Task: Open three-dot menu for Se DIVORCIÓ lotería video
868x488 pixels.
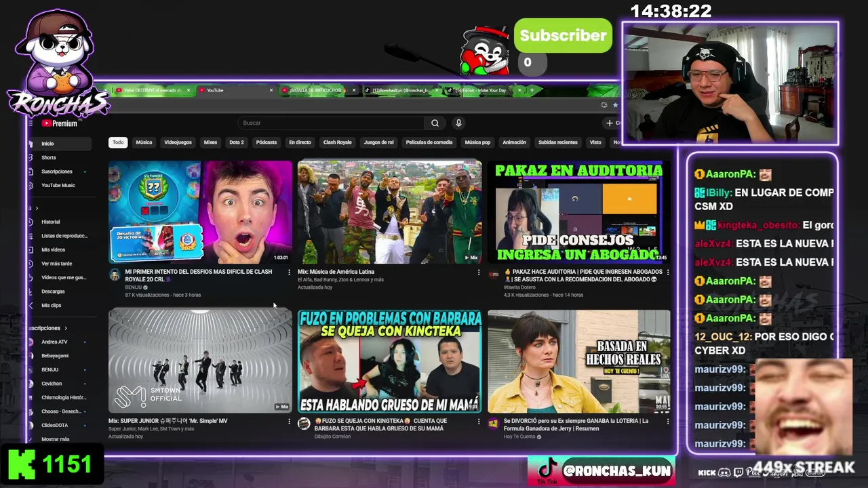Action: click(x=668, y=421)
